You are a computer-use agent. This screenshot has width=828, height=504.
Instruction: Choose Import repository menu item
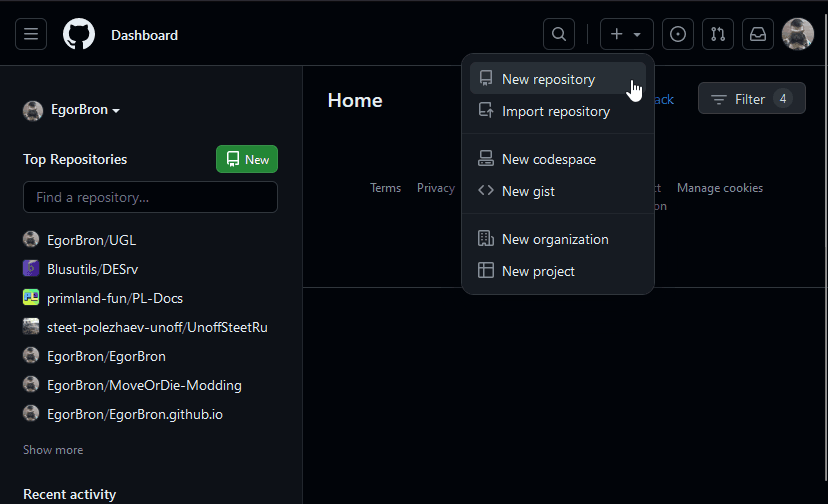[x=555, y=111]
